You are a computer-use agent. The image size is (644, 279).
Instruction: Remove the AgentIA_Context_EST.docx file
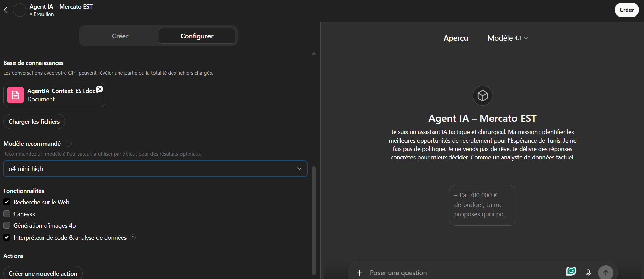pos(100,89)
